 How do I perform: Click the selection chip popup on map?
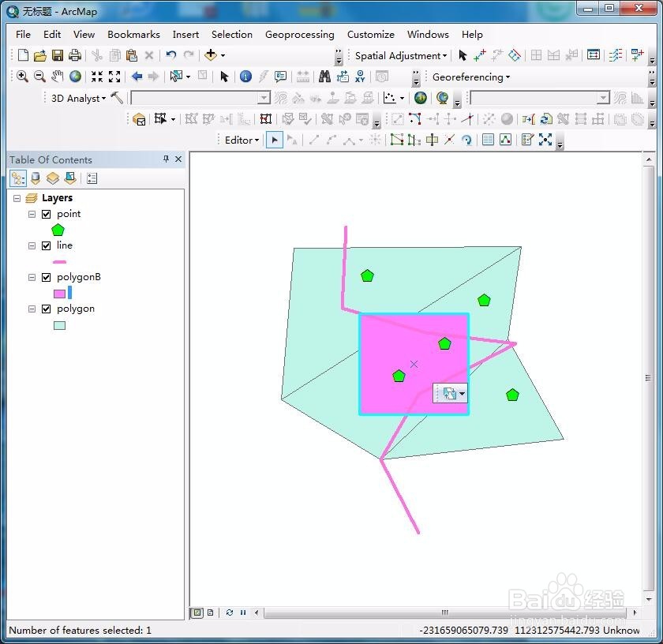451,393
